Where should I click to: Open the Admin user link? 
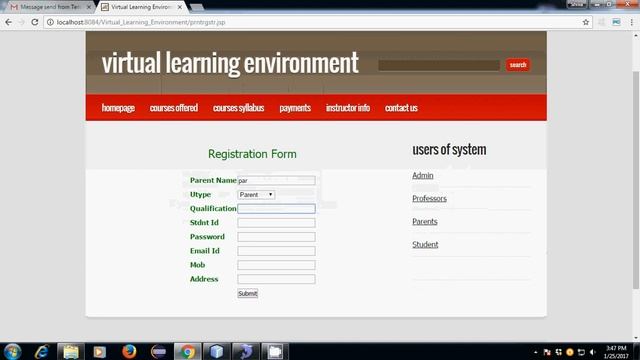(x=422, y=176)
